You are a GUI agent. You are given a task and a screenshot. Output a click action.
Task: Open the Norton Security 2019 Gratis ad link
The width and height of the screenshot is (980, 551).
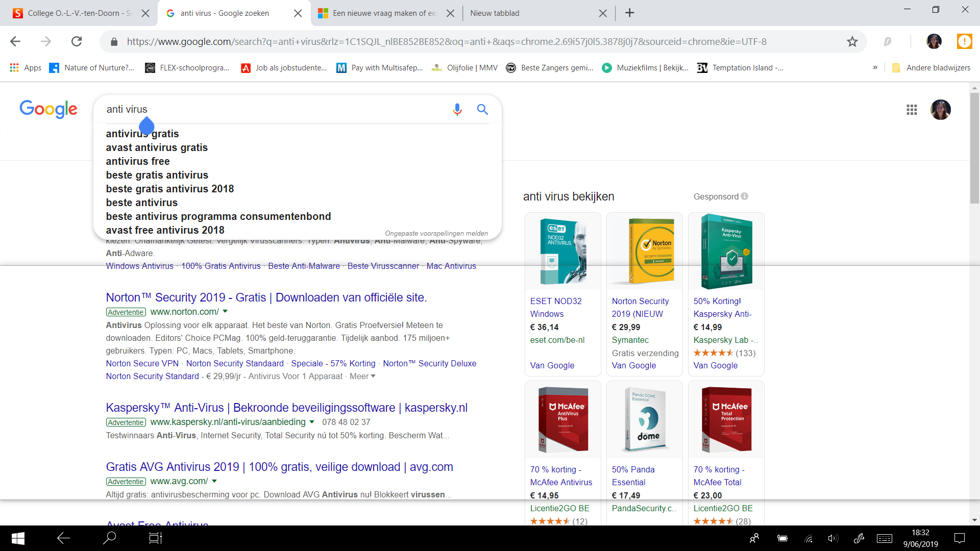tap(266, 297)
